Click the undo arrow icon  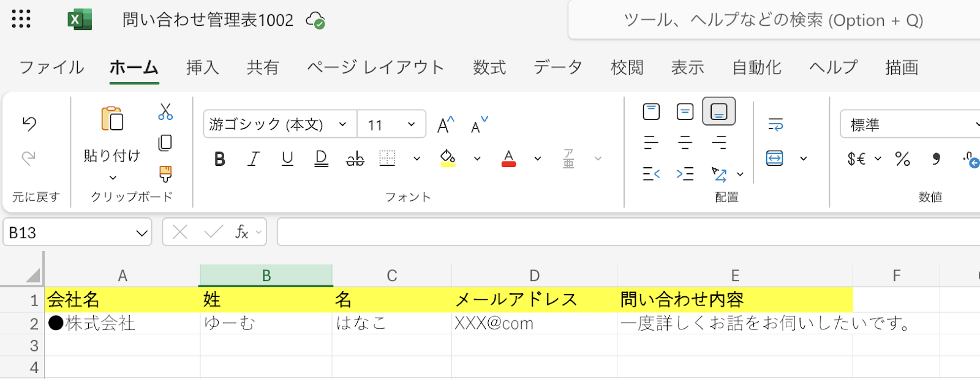29,124
